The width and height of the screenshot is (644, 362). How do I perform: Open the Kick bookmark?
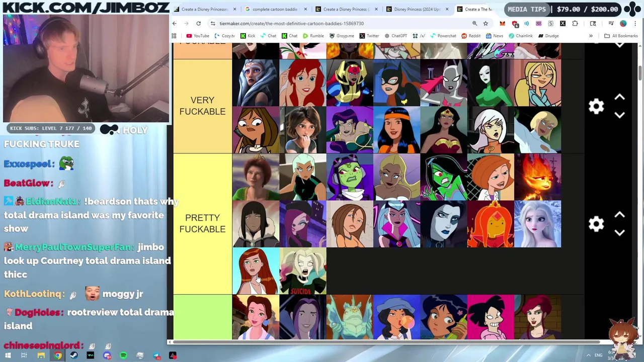tap(248, 36)
